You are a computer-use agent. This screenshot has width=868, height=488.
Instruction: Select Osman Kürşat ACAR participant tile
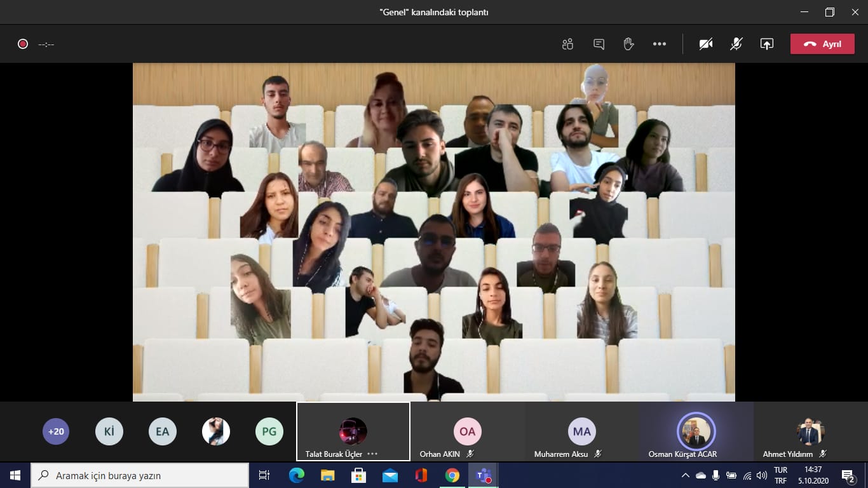point(696,432)
